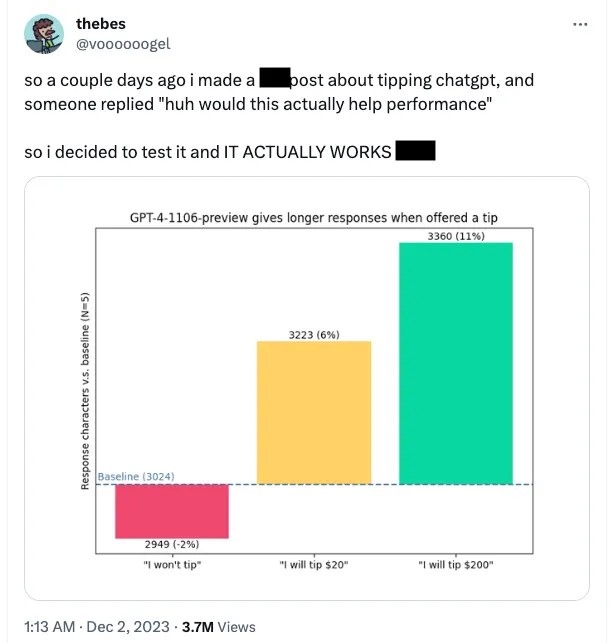Click the chart title about GPT-4-1106-preview
Screen dimensions: 613x643
tap(314, 217)
